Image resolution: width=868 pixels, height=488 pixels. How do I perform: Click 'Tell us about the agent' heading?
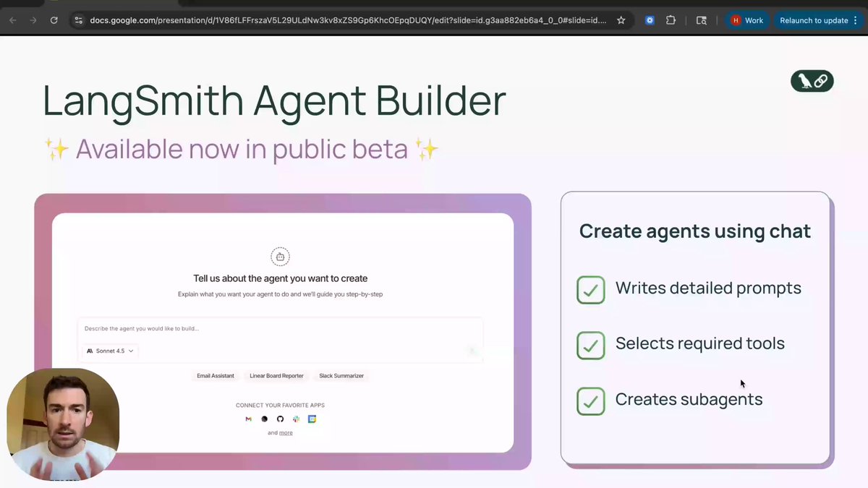(x=280, y=278)
